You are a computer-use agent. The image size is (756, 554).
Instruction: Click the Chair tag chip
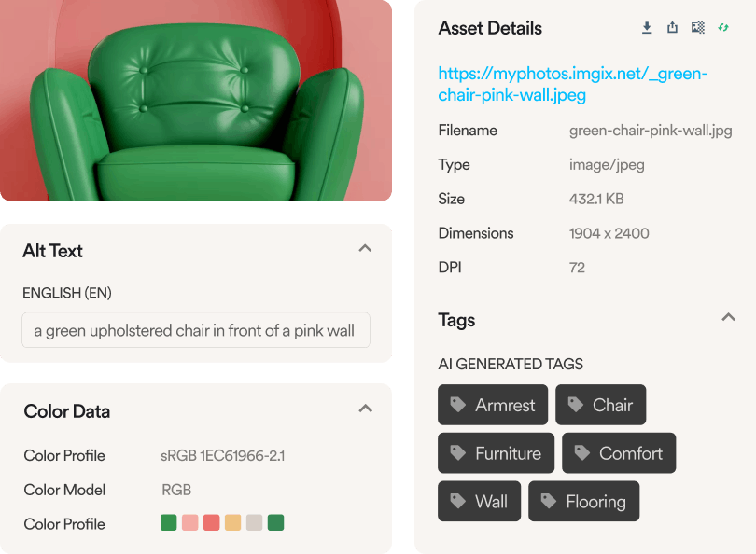click(x=600, y=405)
